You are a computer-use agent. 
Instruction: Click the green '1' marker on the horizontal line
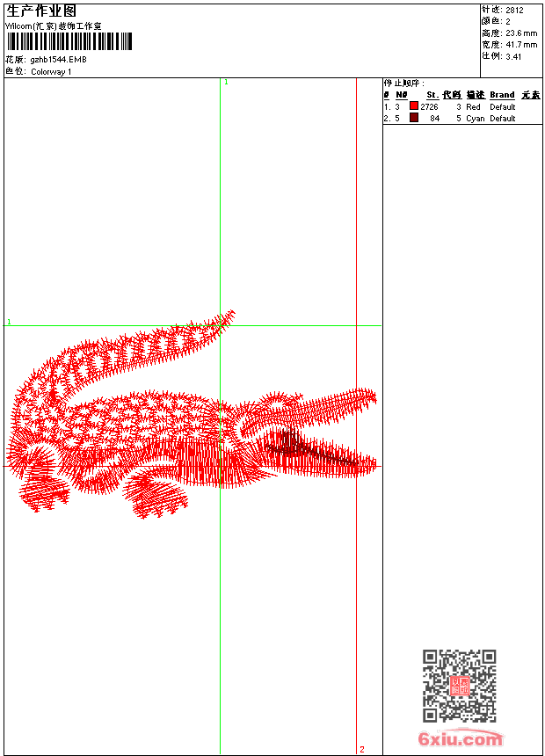pos(9,322)
